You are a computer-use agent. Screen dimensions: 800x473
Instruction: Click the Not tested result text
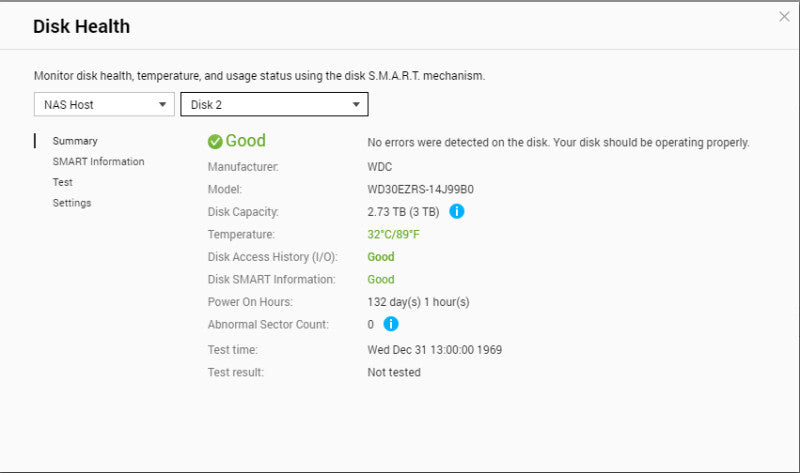[394, 372]
